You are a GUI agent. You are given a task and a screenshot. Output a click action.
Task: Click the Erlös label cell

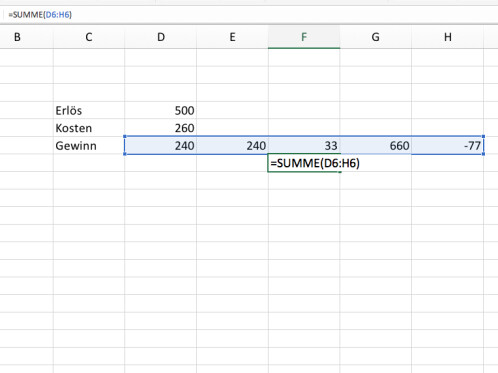pos(89,110)
